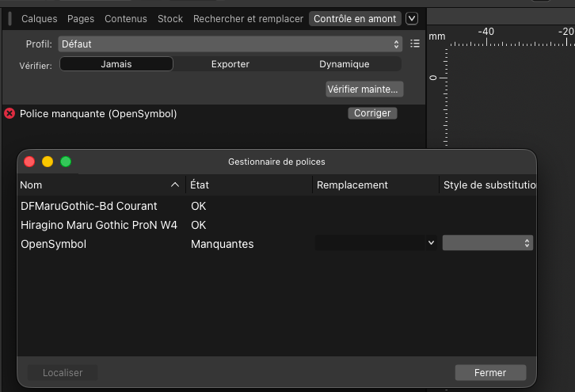This screenshot has height=392, width=575.
Task: Set Vérifier mode to Exporter
Action: (x=230, y=64)
